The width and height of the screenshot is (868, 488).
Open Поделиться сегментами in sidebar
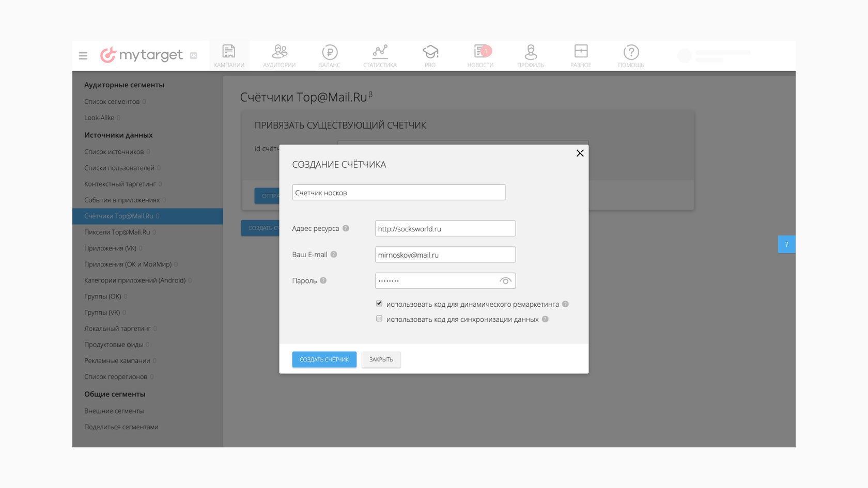coord(121,427)
